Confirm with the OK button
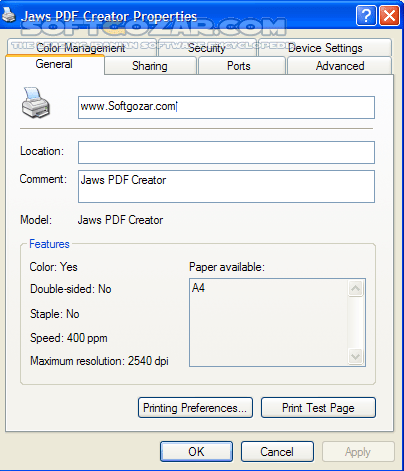The height and width of the screenshot is (471, 404). (x=196, y=452)
